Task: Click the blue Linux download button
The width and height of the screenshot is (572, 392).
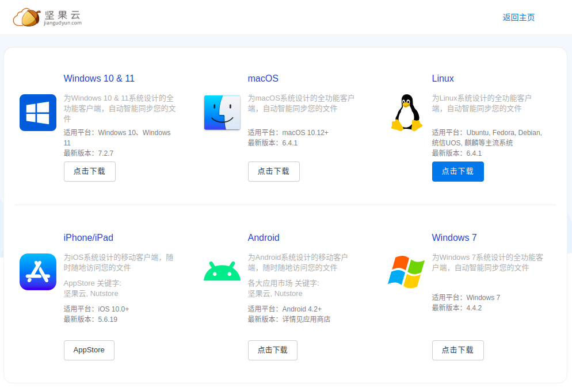Action: click(457, 171)
